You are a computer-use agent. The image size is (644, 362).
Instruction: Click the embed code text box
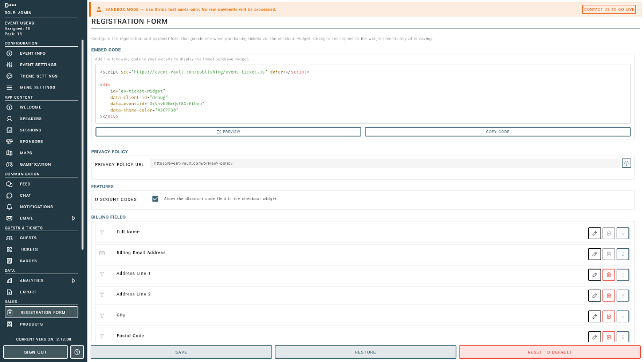[363, 94]
